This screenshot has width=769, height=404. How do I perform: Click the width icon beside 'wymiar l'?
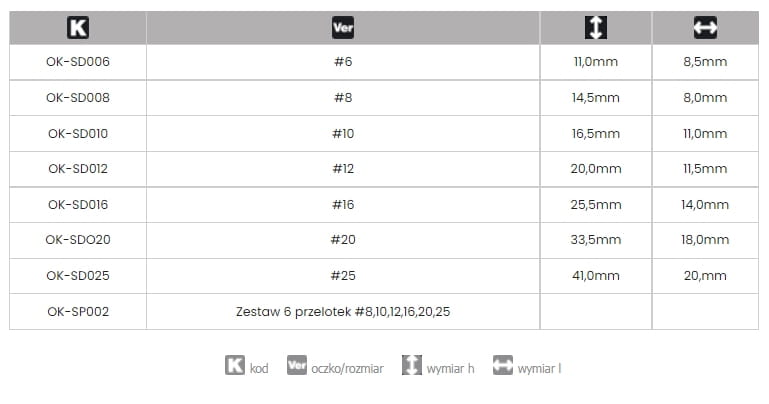coord(502,367)
